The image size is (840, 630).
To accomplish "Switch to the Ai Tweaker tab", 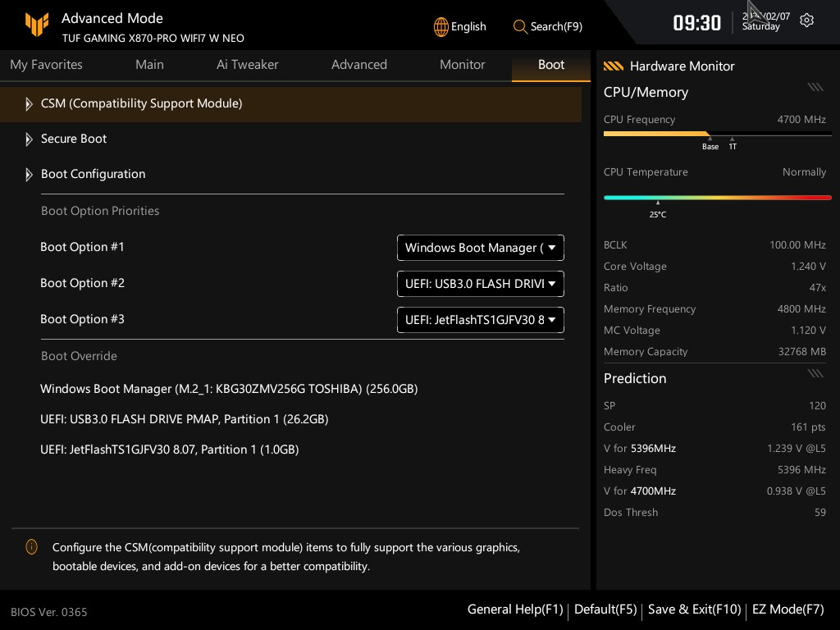I will 247,65.
